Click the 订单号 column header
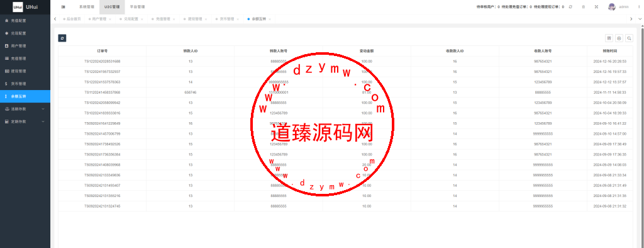This screenshot has height=248, width=644. point(103,51)
